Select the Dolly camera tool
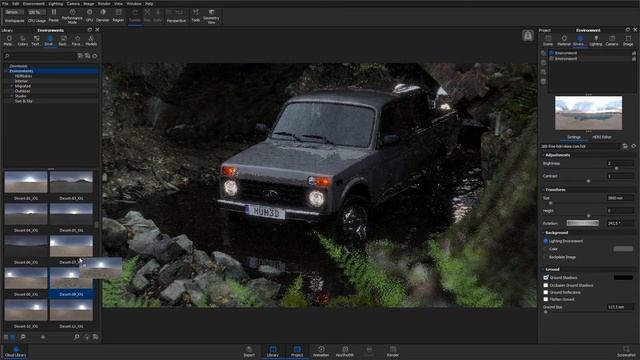This screenshot has height=360, width=640. tap(158, 15)
